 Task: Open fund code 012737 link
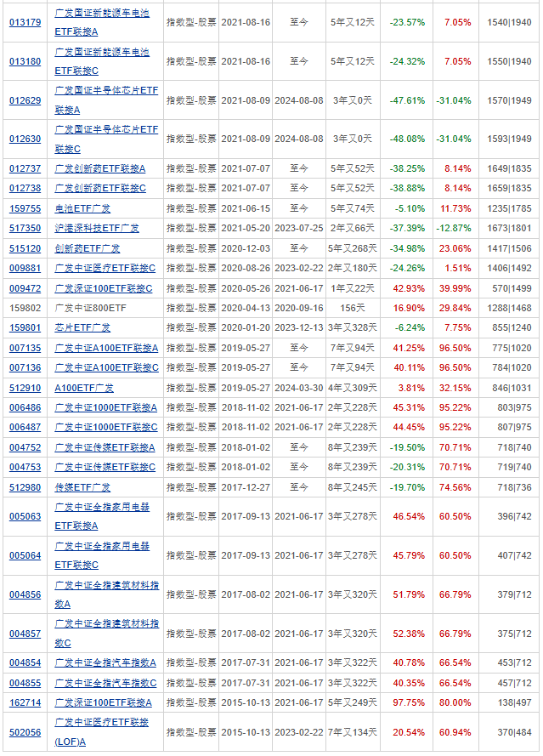tap(25, 168)
